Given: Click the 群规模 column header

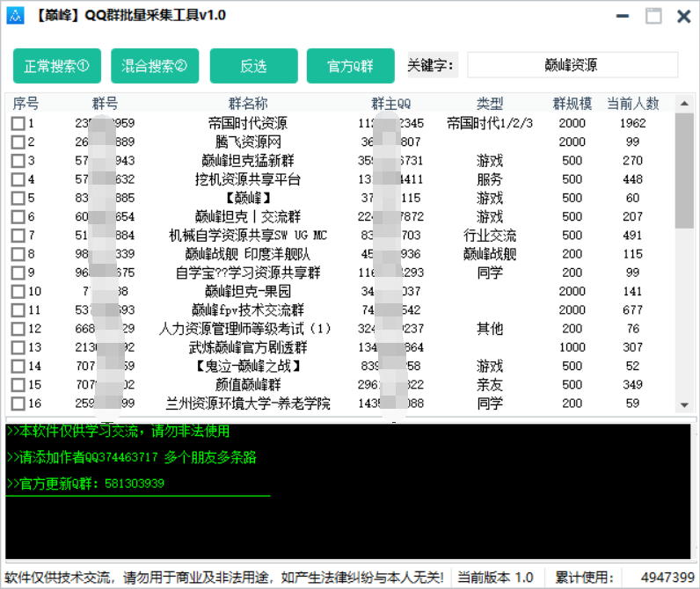Looking at the screenshot, I should click(x=572, y=104).
